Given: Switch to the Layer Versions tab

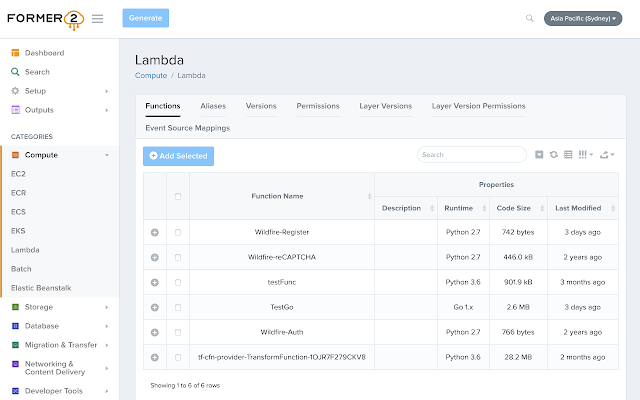Looking at the screenshot, I should click(x=386, y=106).
